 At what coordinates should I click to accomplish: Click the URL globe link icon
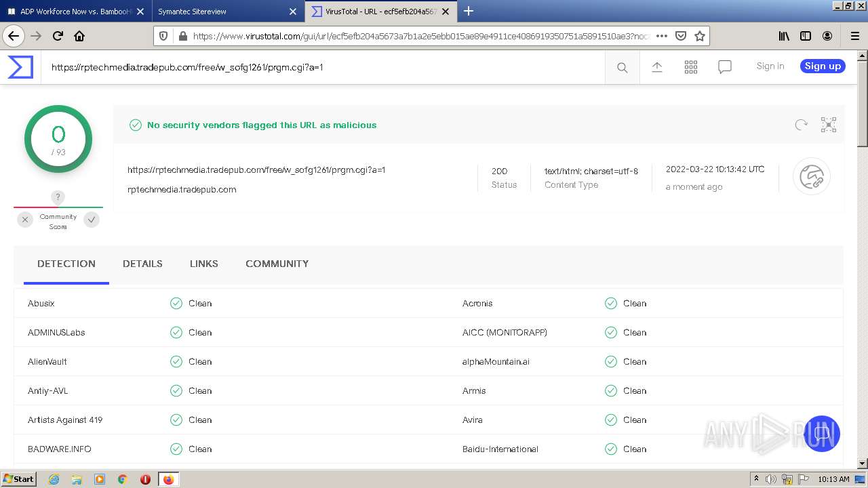[x=812, y=176]
